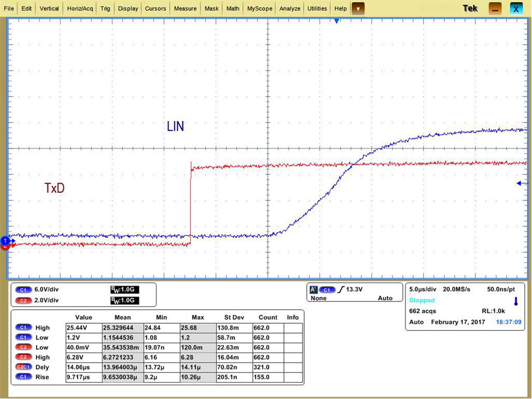Click the C1 badge next to 6.0V/div
Screen dimensions: 532x399
pos(23,289)
